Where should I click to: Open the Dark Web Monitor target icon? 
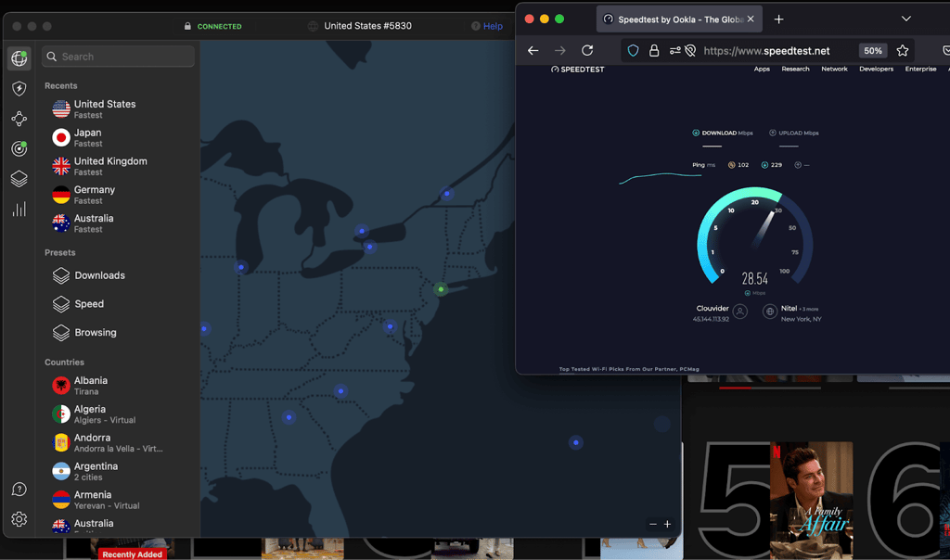19,148
